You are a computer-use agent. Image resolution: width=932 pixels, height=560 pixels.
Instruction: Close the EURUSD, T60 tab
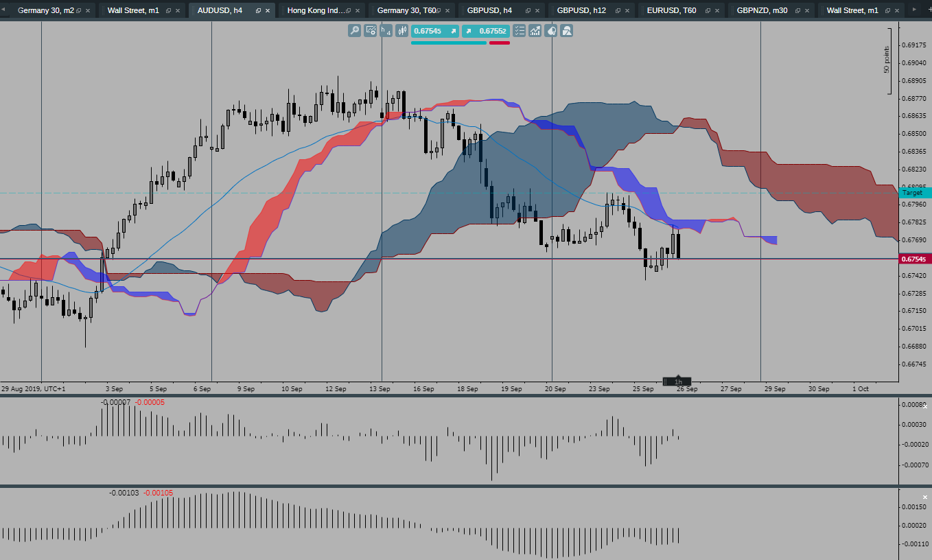point(717,11)
